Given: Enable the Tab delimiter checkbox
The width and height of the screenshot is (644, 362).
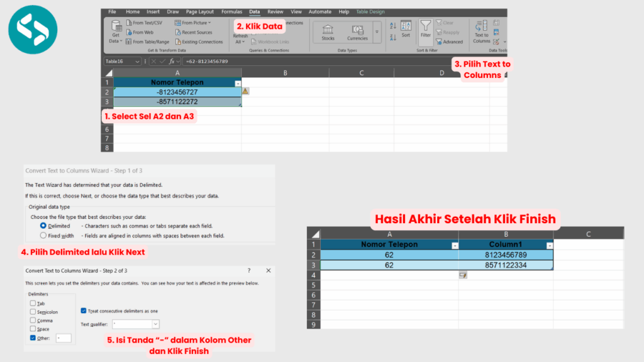Looking at the screenshot, I should click(x=32, y=303).
